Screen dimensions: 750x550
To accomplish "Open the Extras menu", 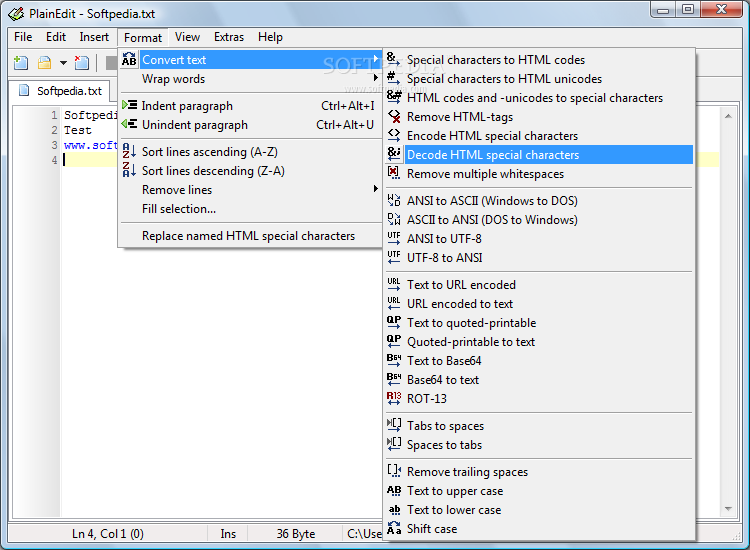I will coord(229,37).
